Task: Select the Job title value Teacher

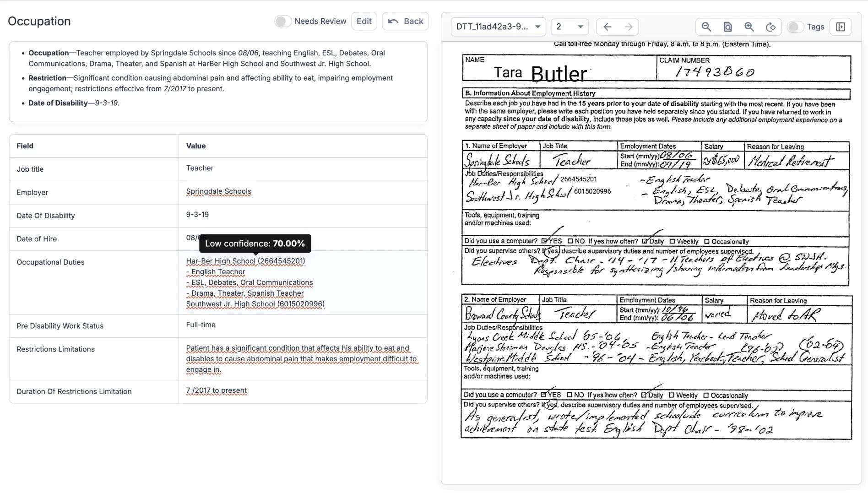Action: (200, 168)
